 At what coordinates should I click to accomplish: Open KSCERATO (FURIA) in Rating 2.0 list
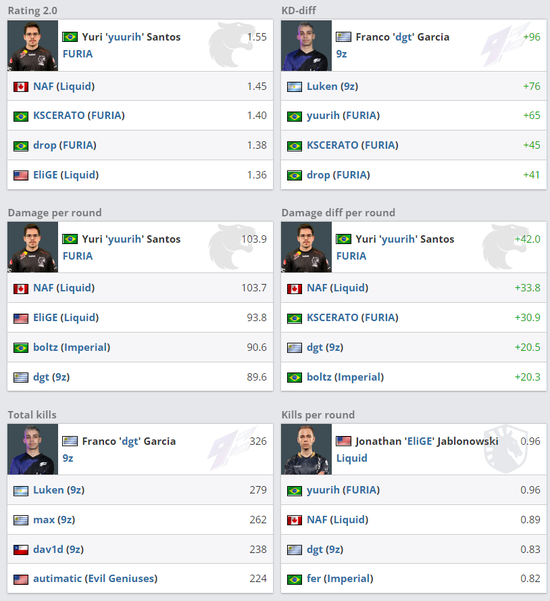pos(79,115)
